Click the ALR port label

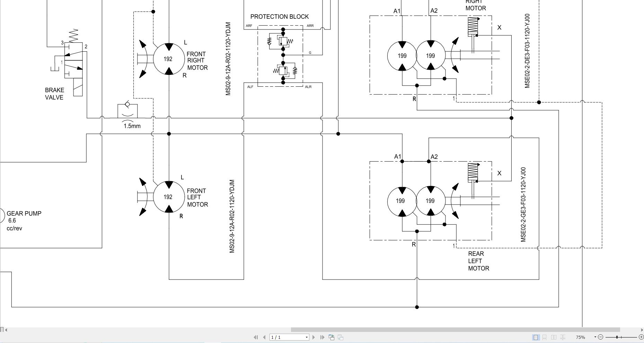pos(308,87)
